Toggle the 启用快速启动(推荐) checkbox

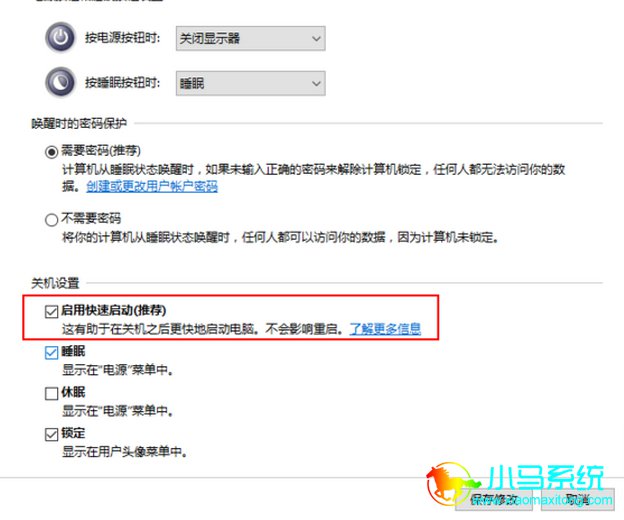(x=51, y=312)
